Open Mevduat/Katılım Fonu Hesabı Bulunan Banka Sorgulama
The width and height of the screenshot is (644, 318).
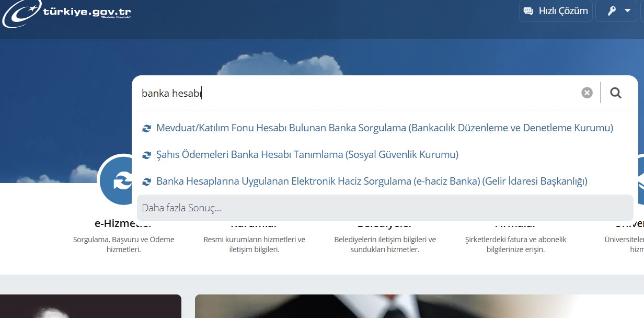(385, 128)
